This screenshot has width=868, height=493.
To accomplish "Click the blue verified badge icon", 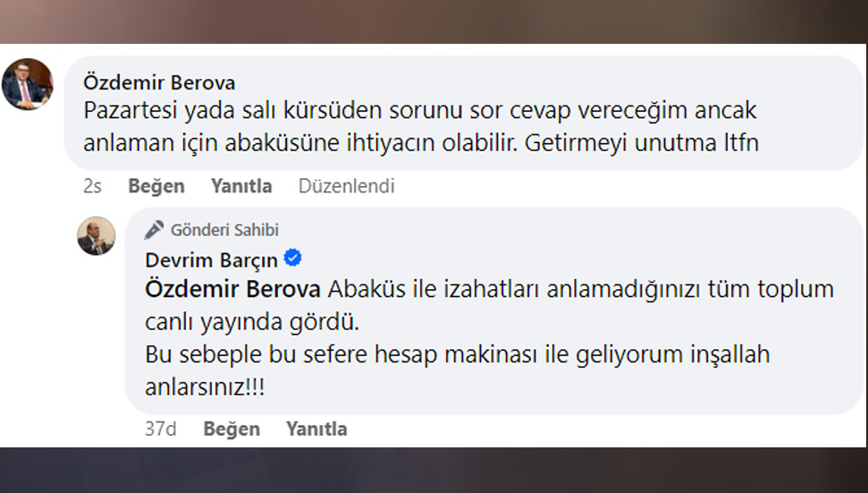I will tap(292, 259).
